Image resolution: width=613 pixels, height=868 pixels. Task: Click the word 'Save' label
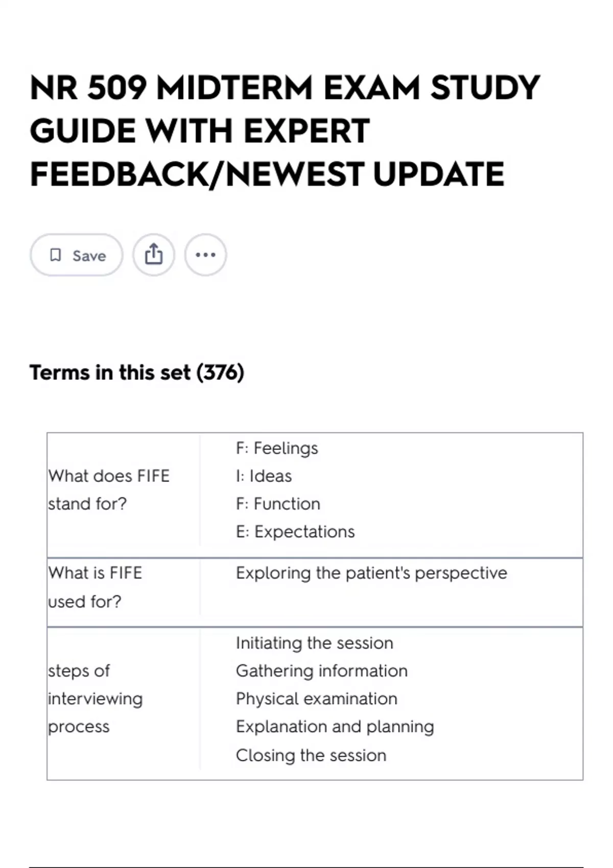click(x=89, y=255)
